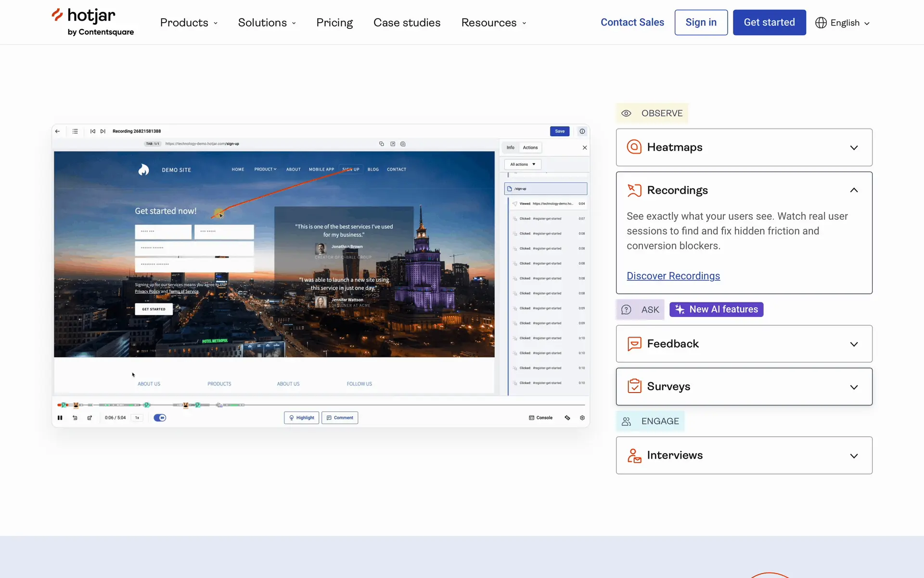Expand the Surveys accordion chevron

tap(854, 387)
